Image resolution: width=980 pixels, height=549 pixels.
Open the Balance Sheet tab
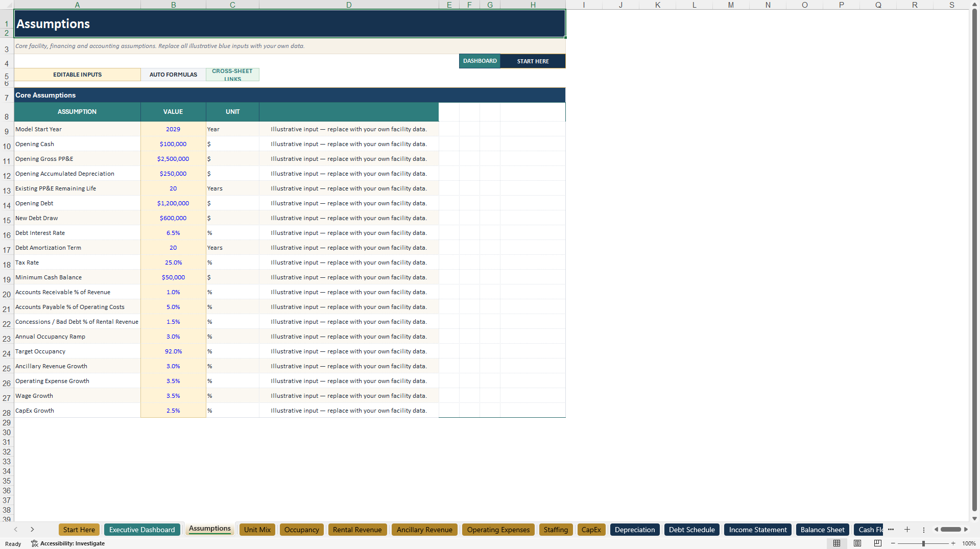823,530
